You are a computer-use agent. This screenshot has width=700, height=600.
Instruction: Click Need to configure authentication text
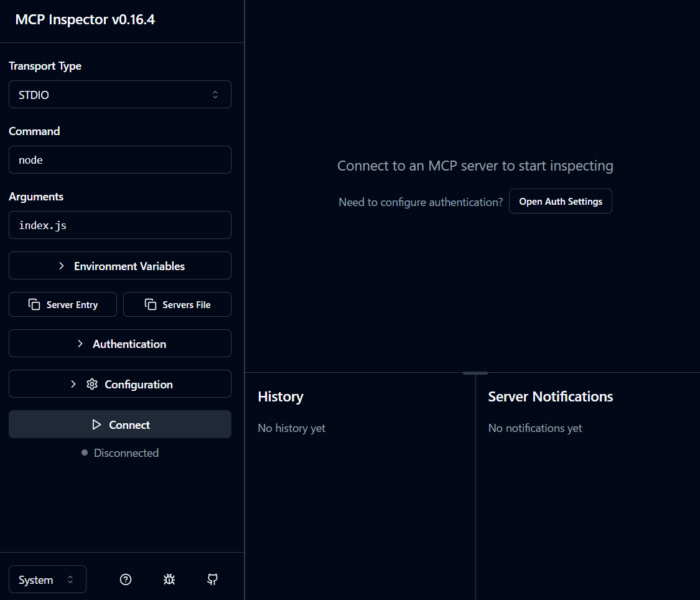tap(421, 202)
